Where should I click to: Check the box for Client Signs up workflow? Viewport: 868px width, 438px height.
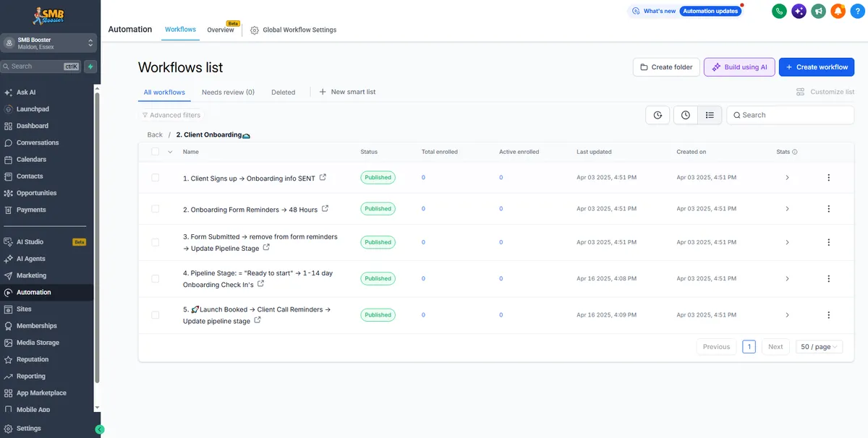(156, 178)
